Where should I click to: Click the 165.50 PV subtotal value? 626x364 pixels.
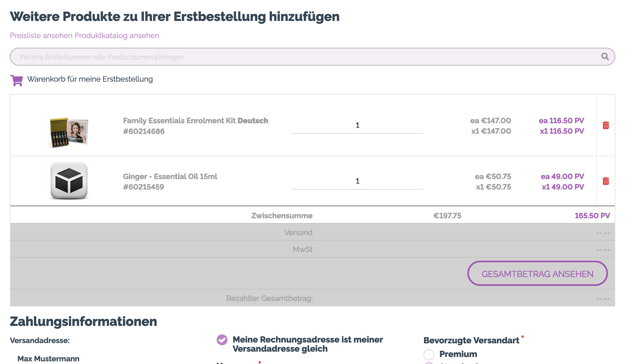tap(592, 216)
